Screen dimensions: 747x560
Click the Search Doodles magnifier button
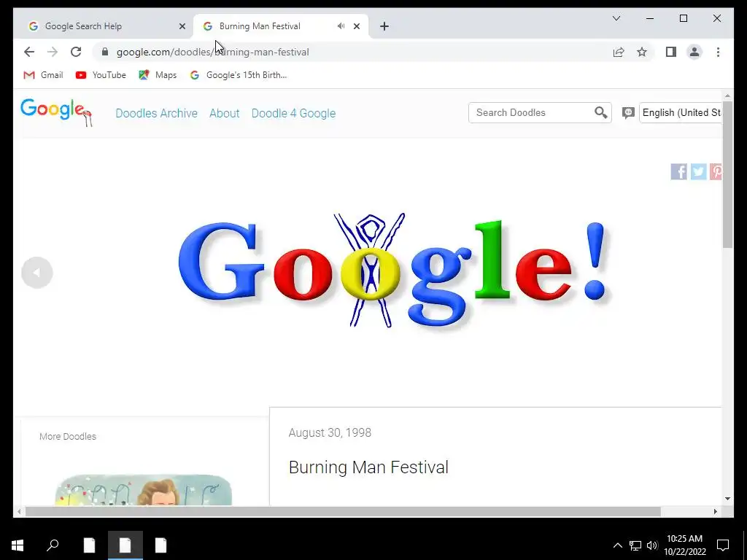click(x=601, y=112)
